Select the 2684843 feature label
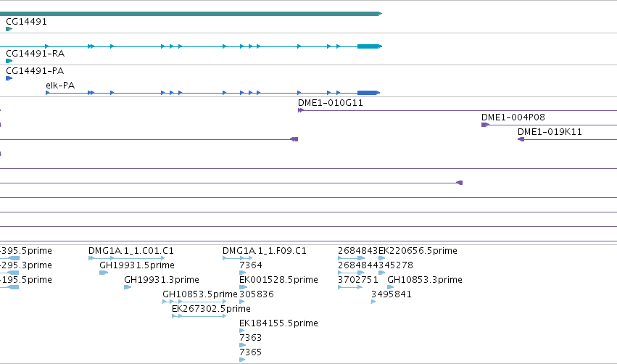Image resolution: width=617 pixels, height=364 pixels. pos(357,251)
